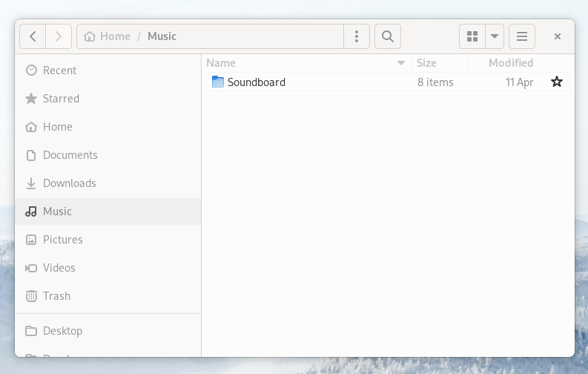This screenshot has width=588, height=374.
Task: Open Desktop bookmark in the sidebar
Action: pos(108,331)
